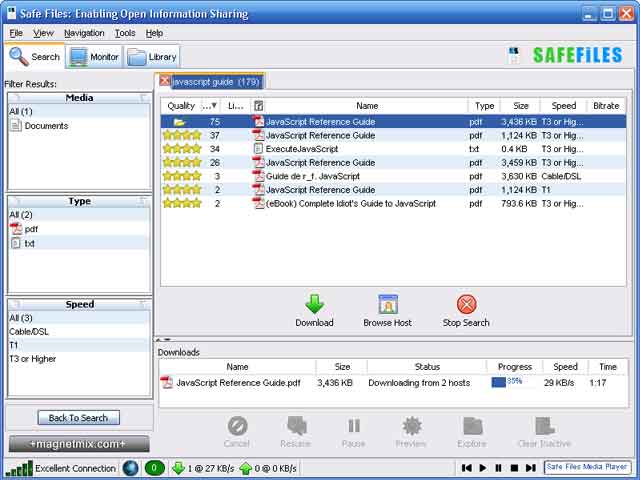Filter Type by txt
The width and height of the screenshot is (640, 480).
(x=79, y=243)
